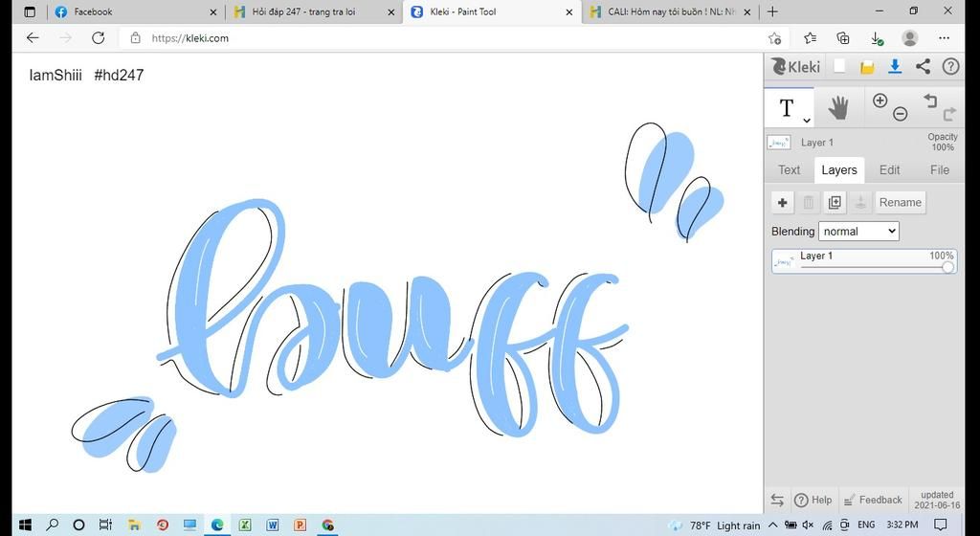Click current layer preview thumbnail beside Layer 1

point(779,143)
